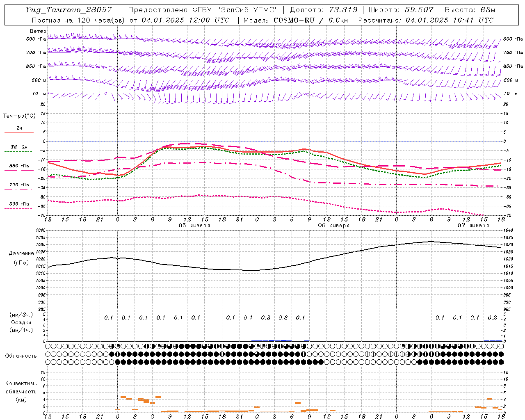Select the Прогноз на 120 часа(ов) text

tap(79, 20)
